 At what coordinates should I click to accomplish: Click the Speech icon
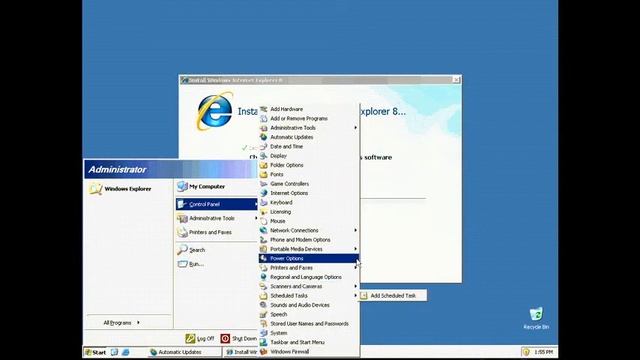[x=264, y=315]
